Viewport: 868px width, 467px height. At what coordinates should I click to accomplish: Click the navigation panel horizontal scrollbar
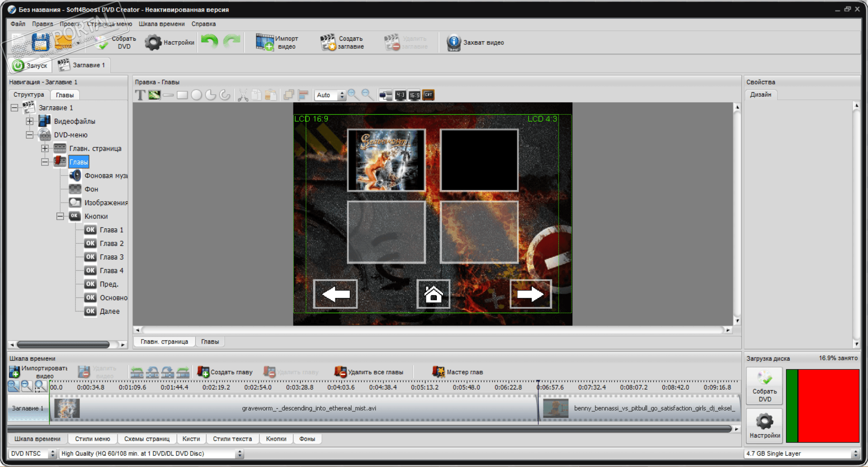63,344
